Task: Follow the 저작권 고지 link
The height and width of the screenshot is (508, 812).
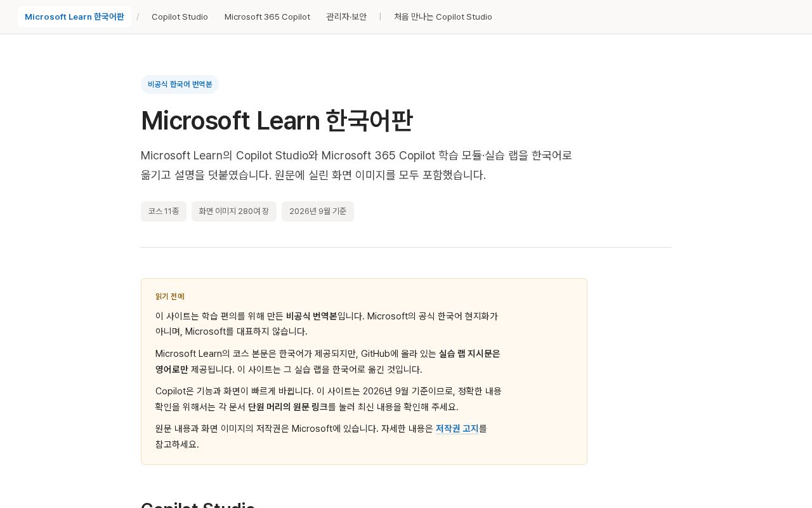Action: 457,429
